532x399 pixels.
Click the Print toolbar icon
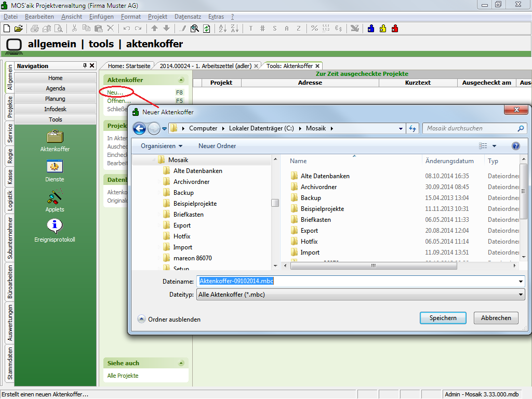[x=35, y=29]
